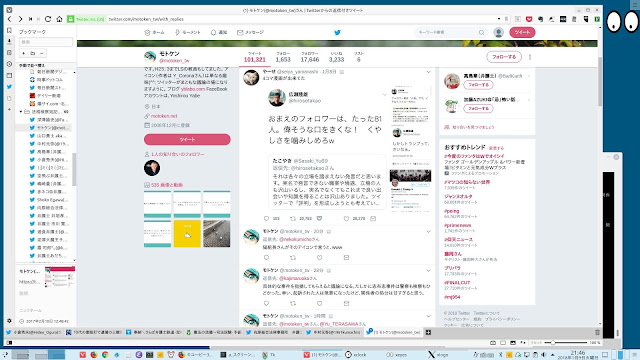Click the search magnifier in Twitter search box

point(482,33)
